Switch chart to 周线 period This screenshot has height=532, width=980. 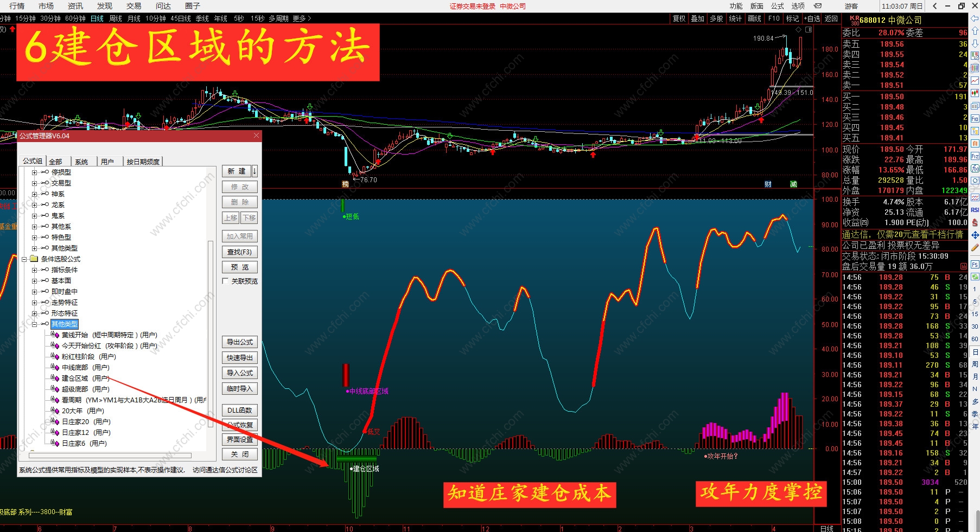pos(116,18)
